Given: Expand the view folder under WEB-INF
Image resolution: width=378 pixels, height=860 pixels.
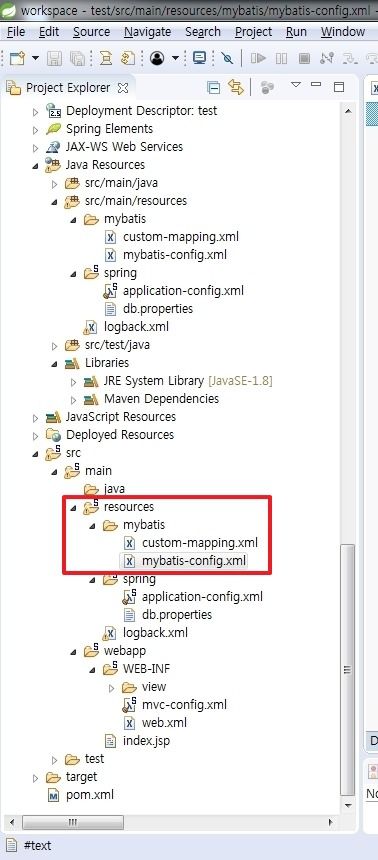Looking at the screenshot, I should pyautogui.click(x=111, y=687).
